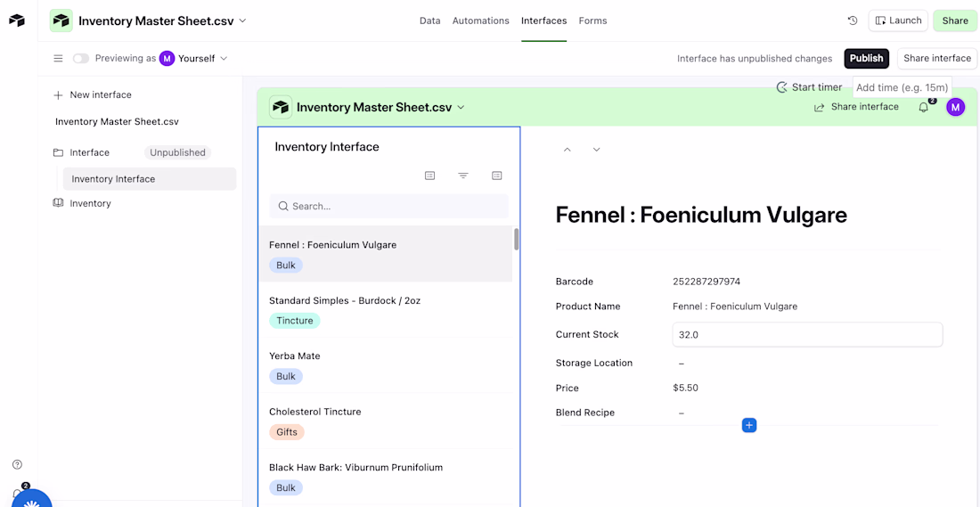The width and height of the screenshot is (980, 507).
Task: Select Black Haw Bark: Viburnum Prunifolium record
Action: point(385,477)
